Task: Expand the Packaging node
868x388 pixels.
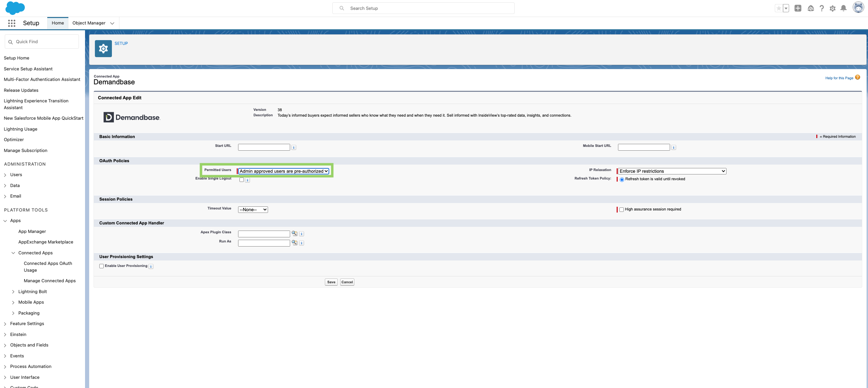Action: (13, 313)
